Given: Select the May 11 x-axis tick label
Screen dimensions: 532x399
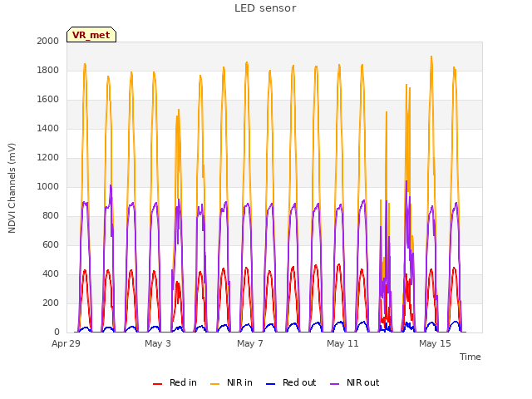Looking at the screenshot, I should click(x=342, y=343).
